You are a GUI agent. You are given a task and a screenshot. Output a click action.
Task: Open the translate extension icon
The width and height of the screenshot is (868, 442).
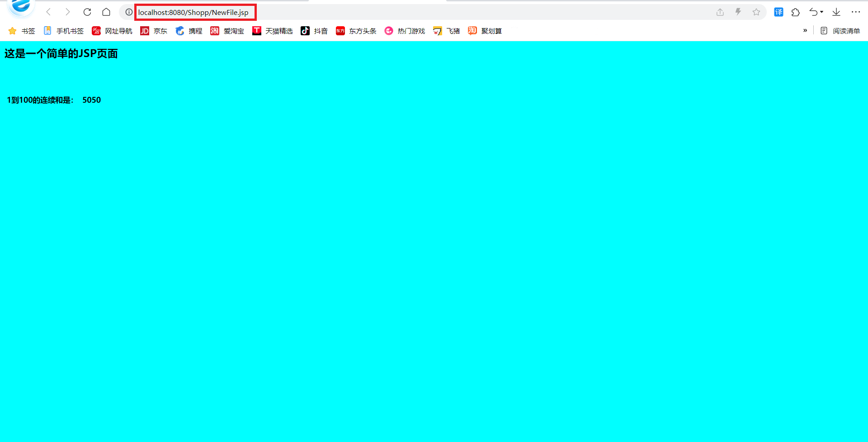point(778,12)
